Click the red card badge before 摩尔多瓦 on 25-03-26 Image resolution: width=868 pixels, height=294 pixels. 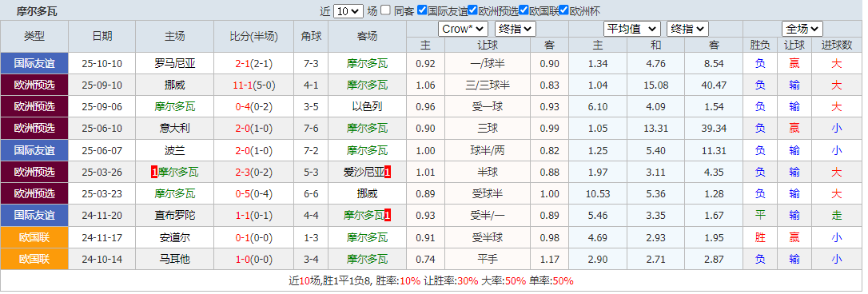[x=154, y=173]
